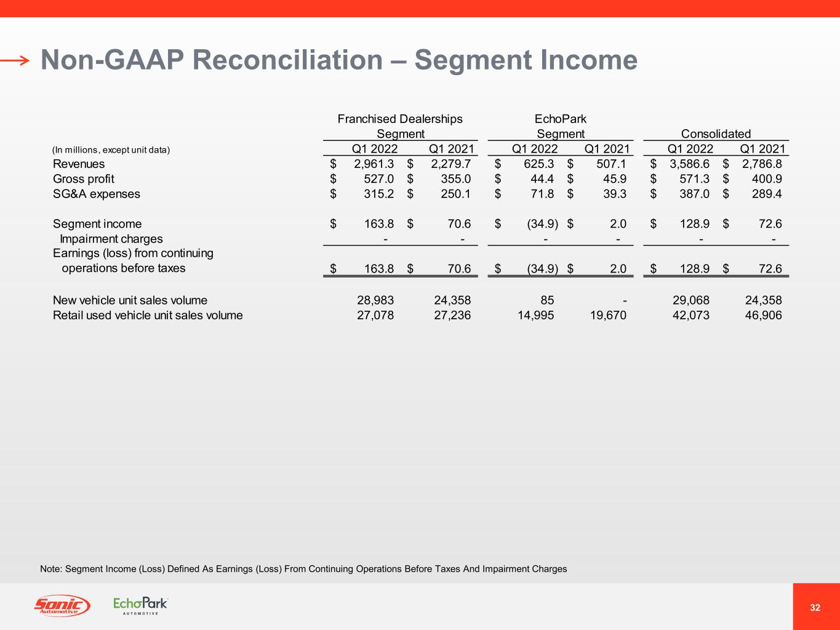Image resolution: width=840 pixels, height=630 pixels.
Task: Click the 'In millions, except unit data' note
Action: click(111, 150)
